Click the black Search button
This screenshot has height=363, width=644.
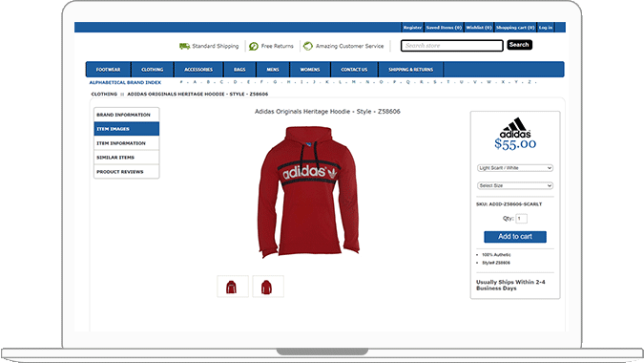[x=520, y=45]
